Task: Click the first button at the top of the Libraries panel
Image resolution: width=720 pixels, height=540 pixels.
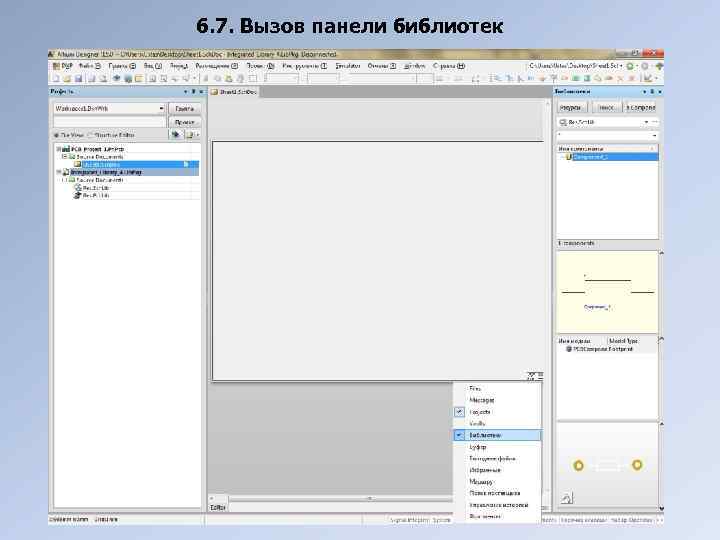Action: coord(571,107)
